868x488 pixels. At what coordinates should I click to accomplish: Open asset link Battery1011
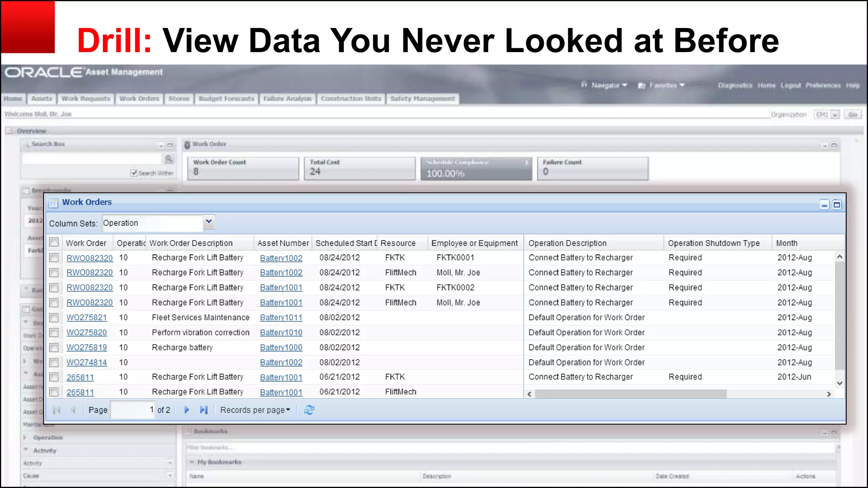tap(281, 318)
